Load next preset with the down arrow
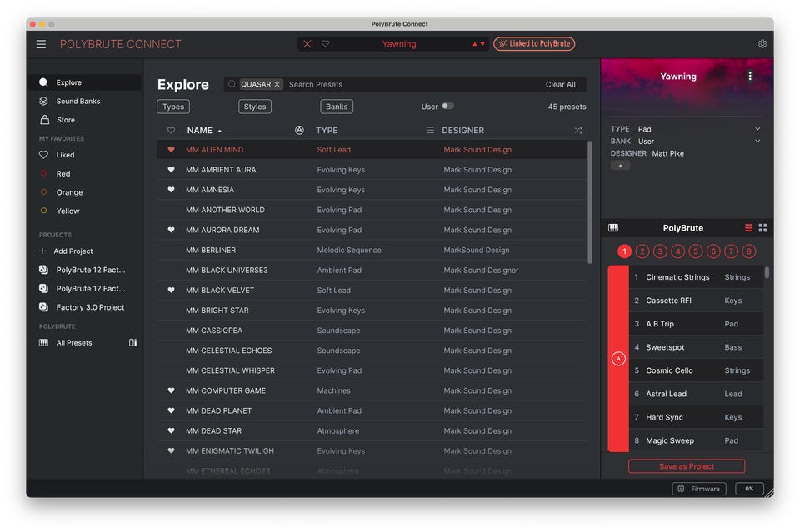The height and width of the screenshot is (532, 800). pyautogui.click(x=482, y=44)
